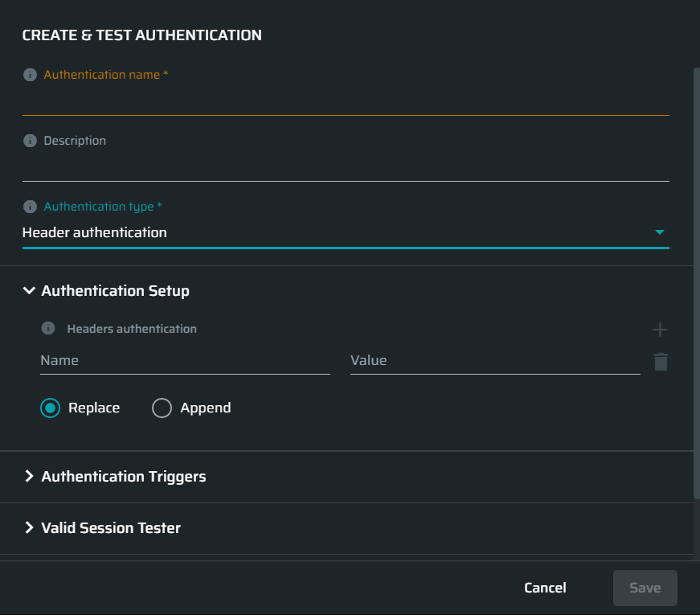Viewport: 700px width, 615px height.
Task: Open the Authentication type dropdown arrow
Action: (x=659, y=232)
